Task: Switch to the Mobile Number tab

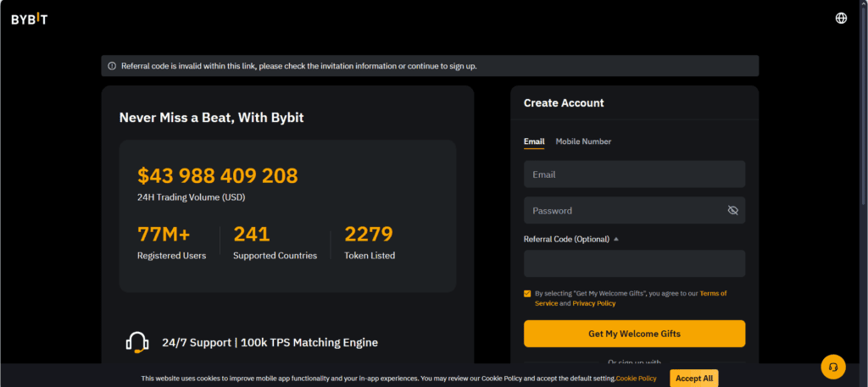Action: 583,141
